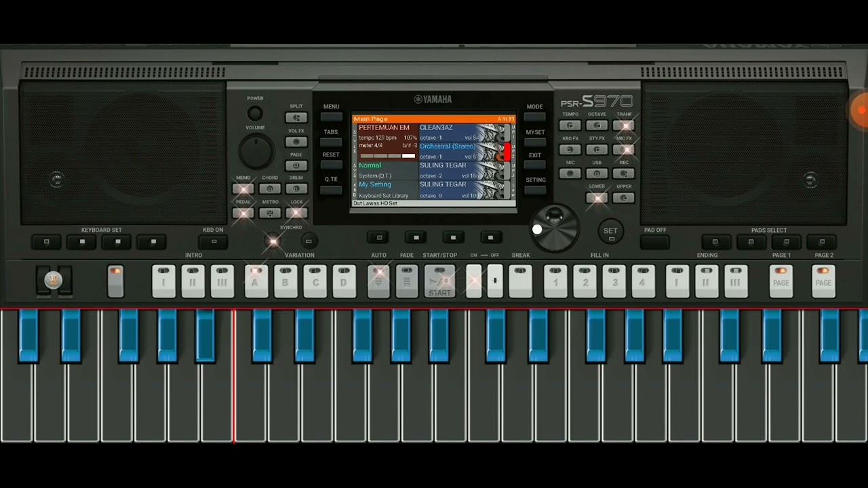Select Variation C button
Viewport: 868px width, 488px height.
(315, 281)
